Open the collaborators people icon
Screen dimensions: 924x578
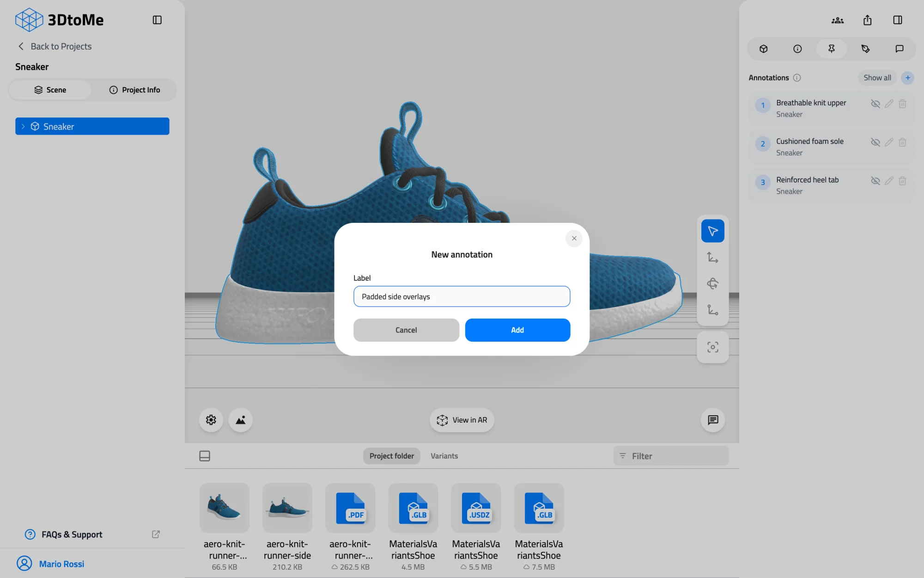pyautogui.click(x=838, y=20)
